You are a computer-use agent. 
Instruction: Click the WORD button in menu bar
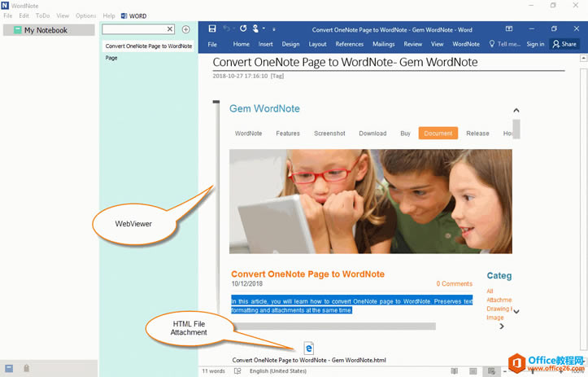(133, 16)
